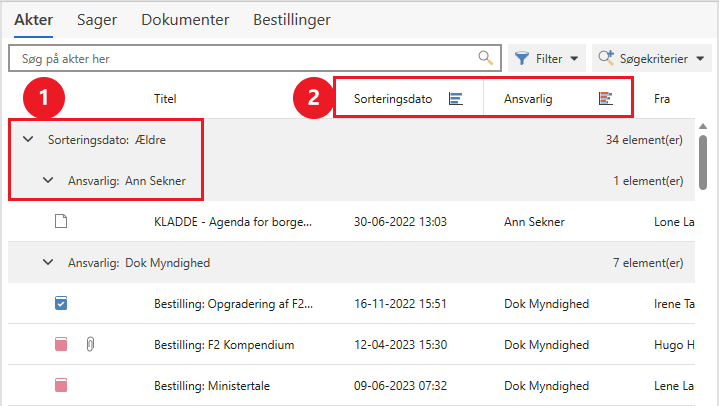This screenshot has height=406, width=719.
Task: Click paperclip attachment icon of F2 Kompendium row
Action: point(90,344)
